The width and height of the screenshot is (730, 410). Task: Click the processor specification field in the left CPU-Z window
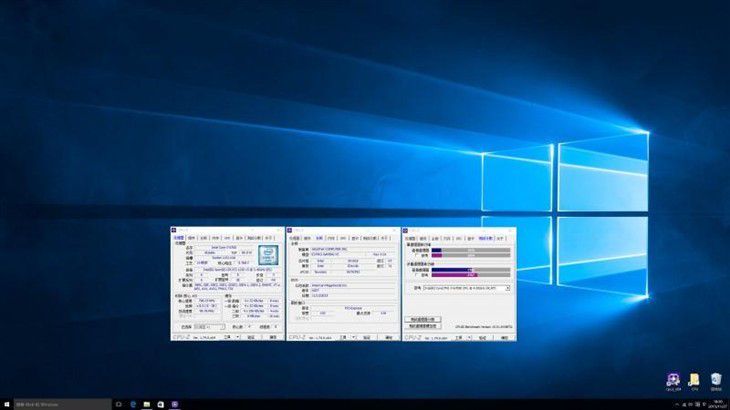[237, 269]
